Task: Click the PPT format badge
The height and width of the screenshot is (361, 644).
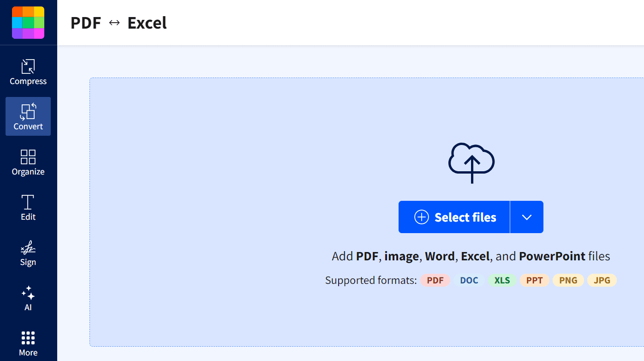Action: click(535, 280)
